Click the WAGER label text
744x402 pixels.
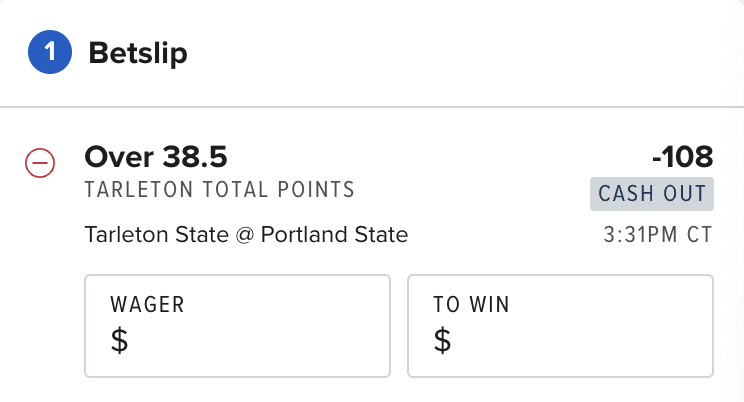coord(147,305)
